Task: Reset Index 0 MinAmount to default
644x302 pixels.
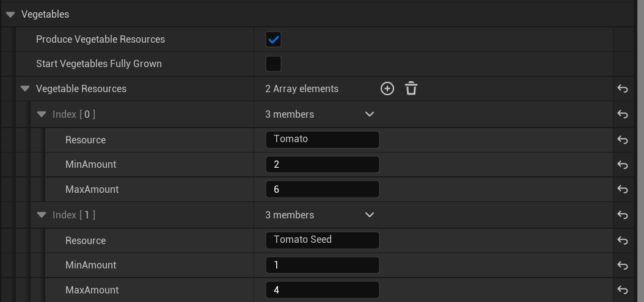Action: [x=623, y=165]
